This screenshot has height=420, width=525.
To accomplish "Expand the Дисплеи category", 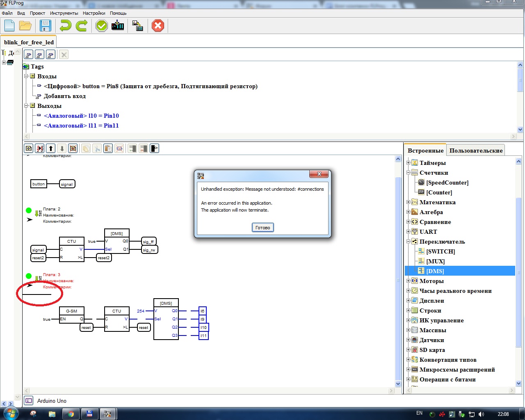I will coord(408,301).
